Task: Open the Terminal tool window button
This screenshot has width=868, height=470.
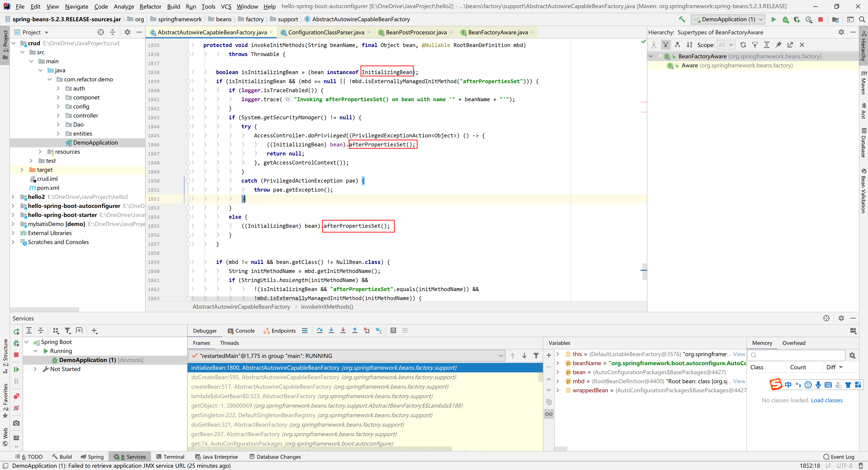Action: coord(170,457)
